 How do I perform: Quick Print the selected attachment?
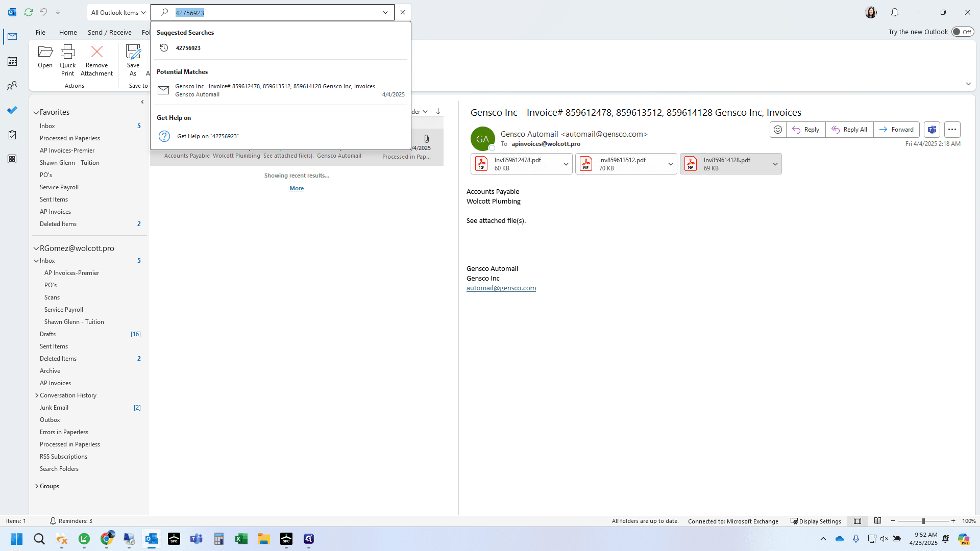point(67,60)
